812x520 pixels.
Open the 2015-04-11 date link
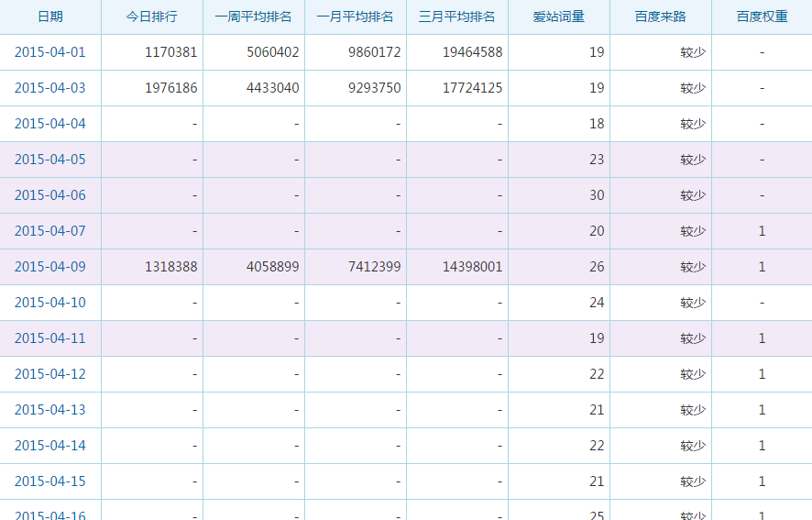click(x=50, y=338)
